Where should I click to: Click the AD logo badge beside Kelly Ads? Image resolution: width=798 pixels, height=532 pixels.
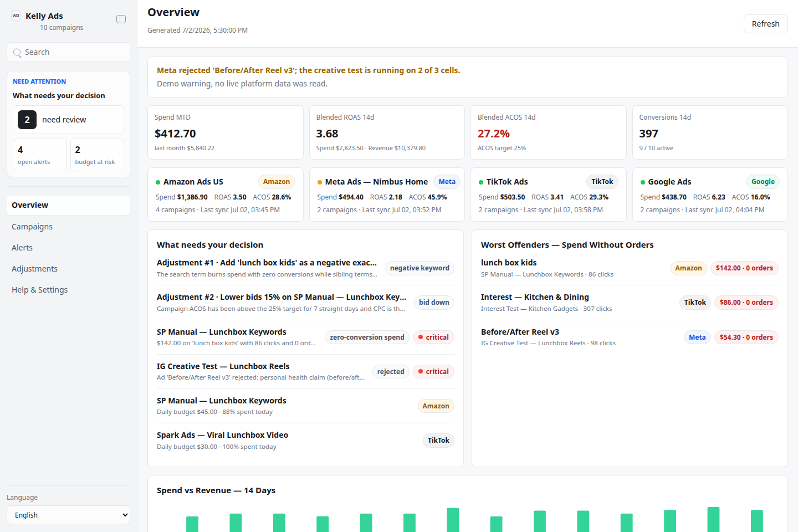[16, 16]
